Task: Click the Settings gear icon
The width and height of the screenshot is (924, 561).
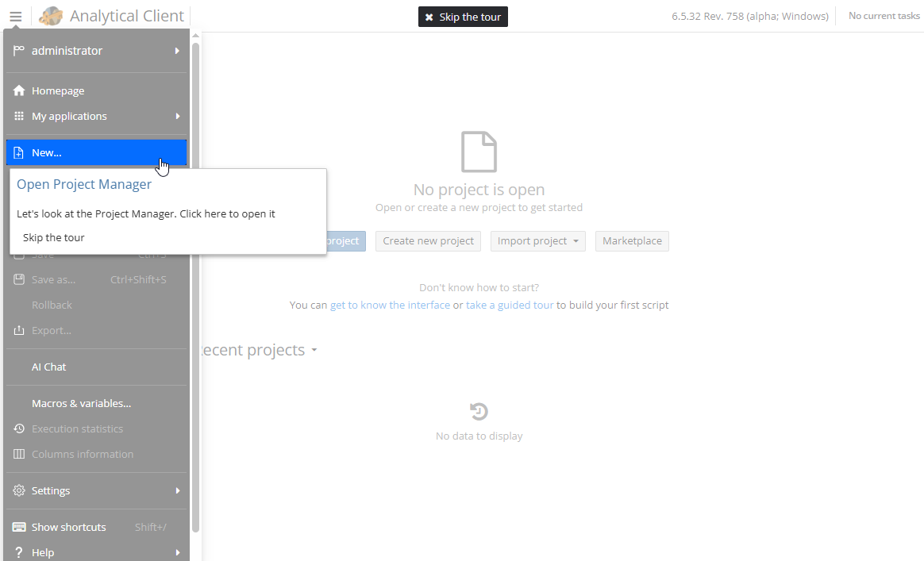Action: pos(19,491)
